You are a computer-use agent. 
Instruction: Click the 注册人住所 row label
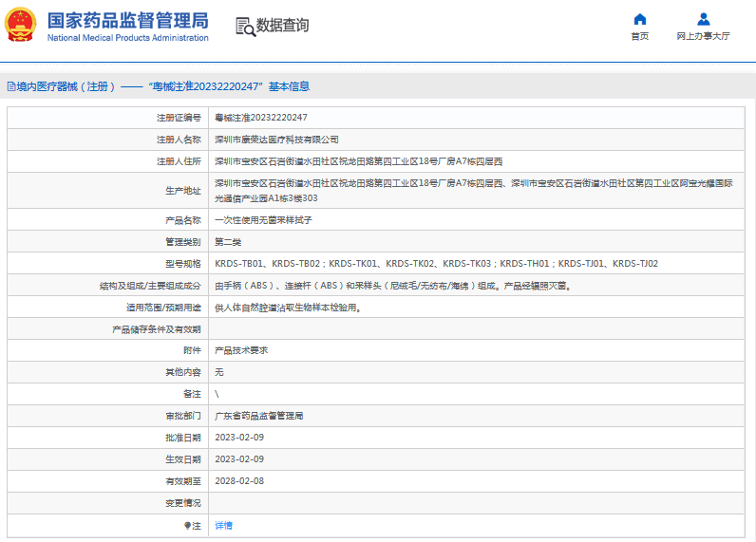click(x=179, y=161)
